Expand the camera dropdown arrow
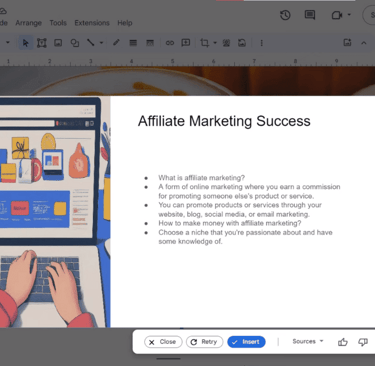 tap(349, 15)
